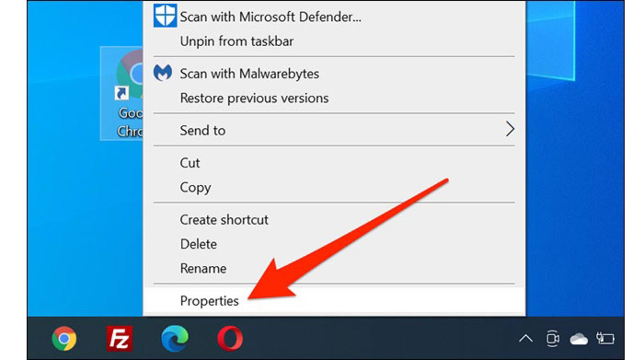Open Google Chrome from the taskbar

(64, 339)
